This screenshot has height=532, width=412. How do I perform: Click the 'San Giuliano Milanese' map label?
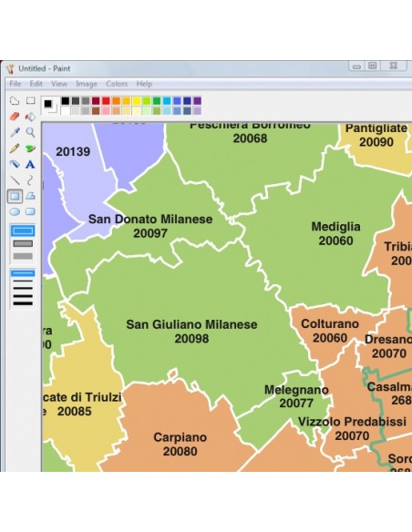(x=191, y=324)
